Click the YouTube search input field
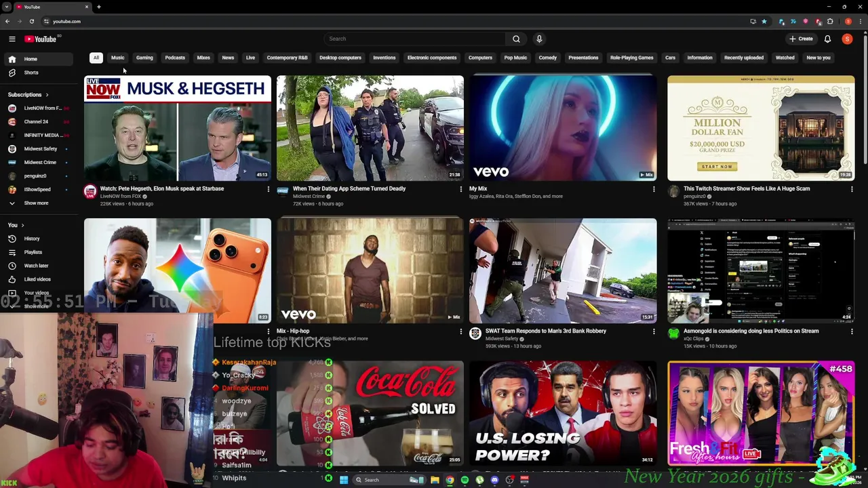The height and width of the screenshot is (488, 868). coord(414,39)
